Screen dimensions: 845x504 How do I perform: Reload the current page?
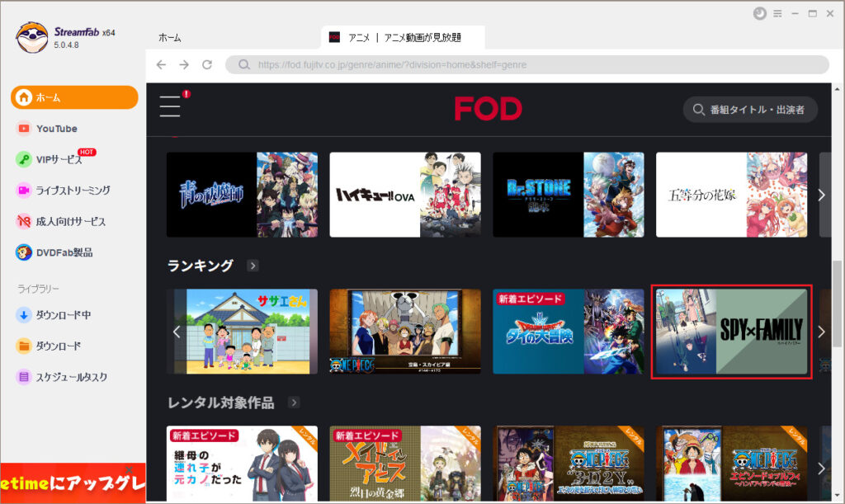pos(207,64)
